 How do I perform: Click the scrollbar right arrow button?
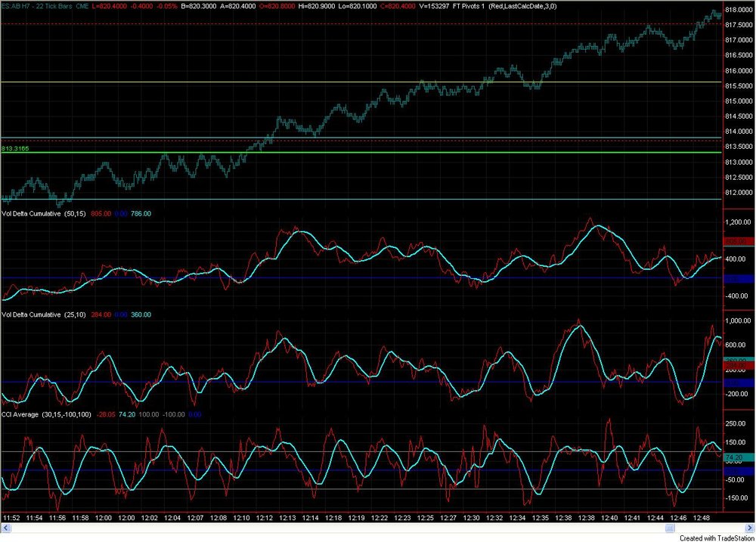tap(750, 528)
